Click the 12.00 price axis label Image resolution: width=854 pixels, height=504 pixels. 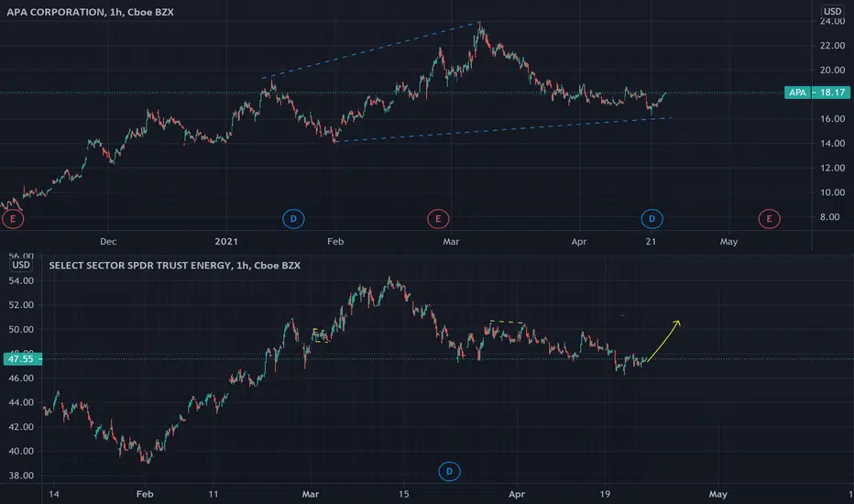832,168
